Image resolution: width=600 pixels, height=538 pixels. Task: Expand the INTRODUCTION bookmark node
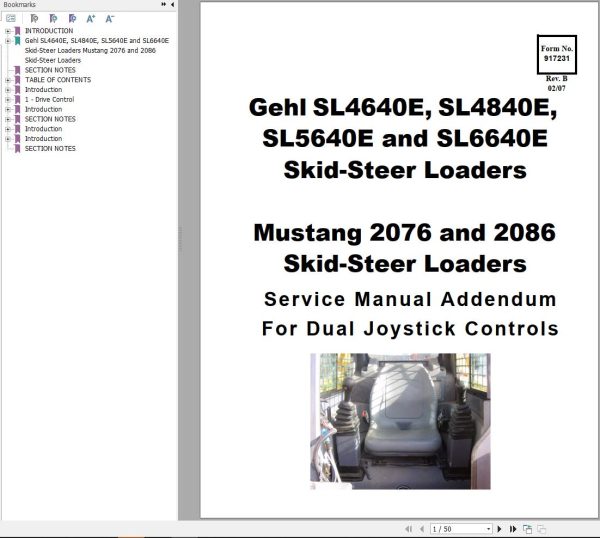pos(8,31)
